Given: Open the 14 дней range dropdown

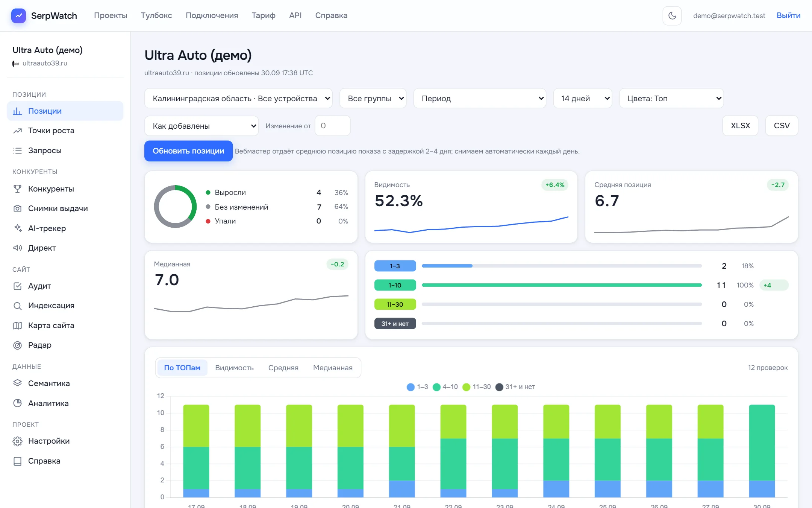Looking at the screenshot, I should pyautogui.click(x=583, y=98).
